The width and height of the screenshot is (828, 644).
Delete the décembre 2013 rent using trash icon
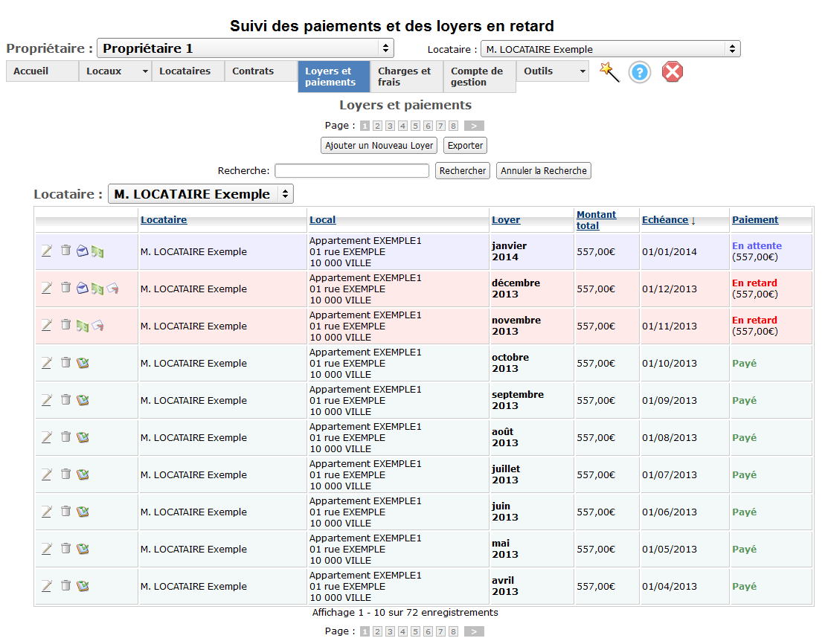(65, 288)
